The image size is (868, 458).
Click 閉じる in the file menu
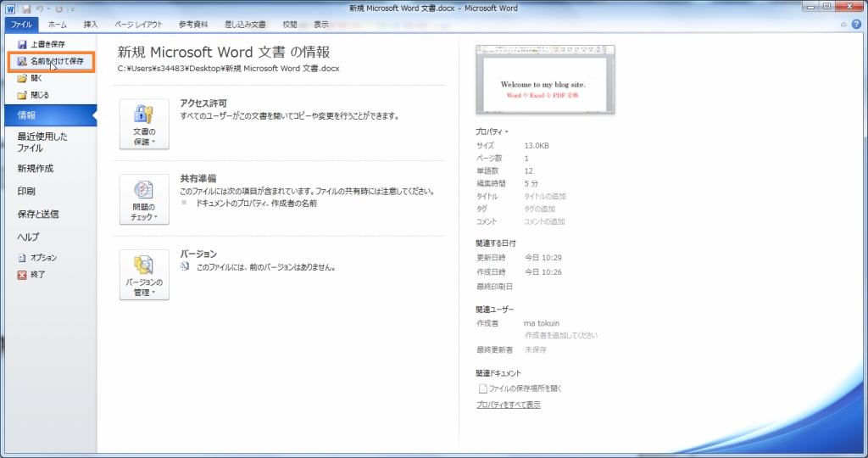(33, 95)
